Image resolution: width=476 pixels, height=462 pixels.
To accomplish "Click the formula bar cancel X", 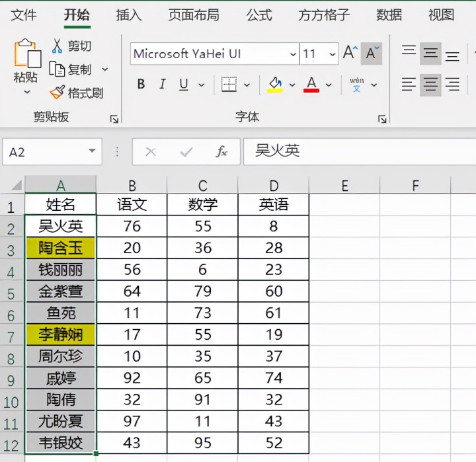I will coord(151,152).
